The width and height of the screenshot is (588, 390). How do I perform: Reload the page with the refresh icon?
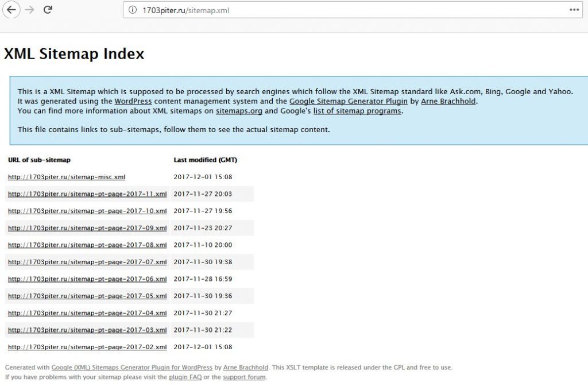pos(48,10)
